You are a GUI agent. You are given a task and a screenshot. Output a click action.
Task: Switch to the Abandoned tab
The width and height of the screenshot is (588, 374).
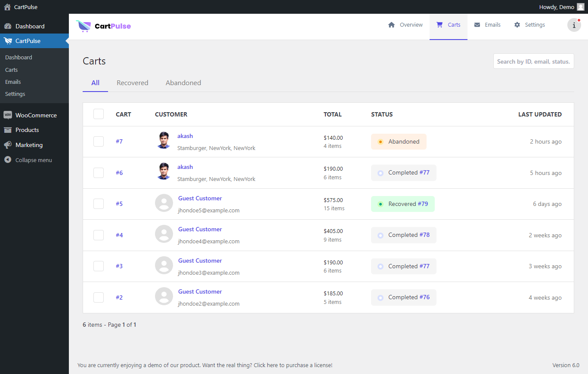coord(183,83)
